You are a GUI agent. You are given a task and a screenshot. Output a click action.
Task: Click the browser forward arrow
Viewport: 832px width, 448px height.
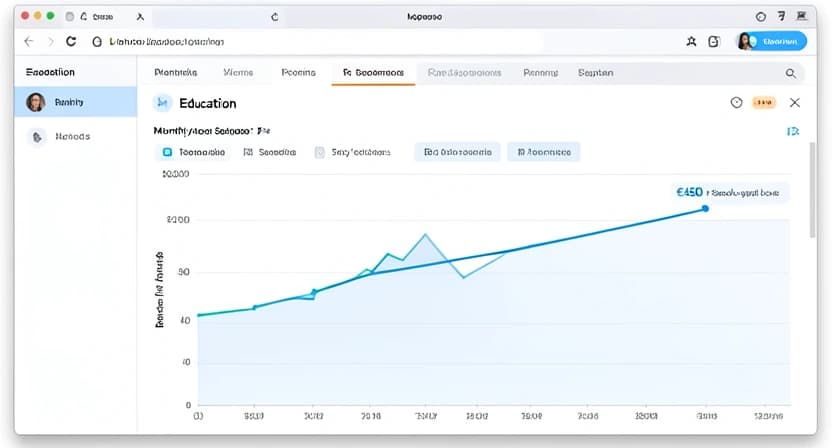[x=50, y=41]
